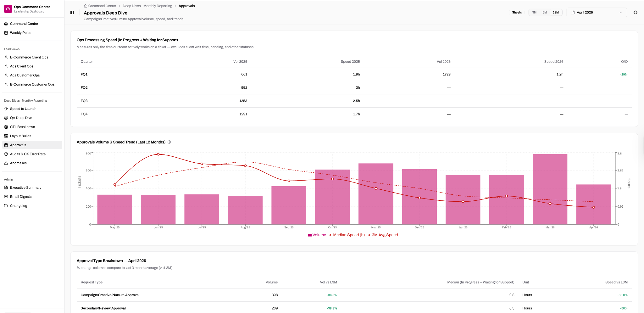Select the 12M time range
The image size is (644, 313).
click(556, 13)
